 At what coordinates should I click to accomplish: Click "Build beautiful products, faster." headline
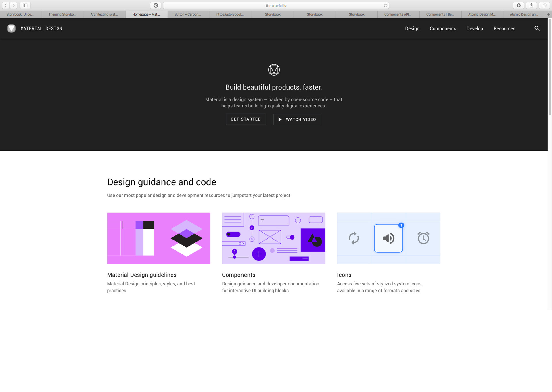click(274, 87)
